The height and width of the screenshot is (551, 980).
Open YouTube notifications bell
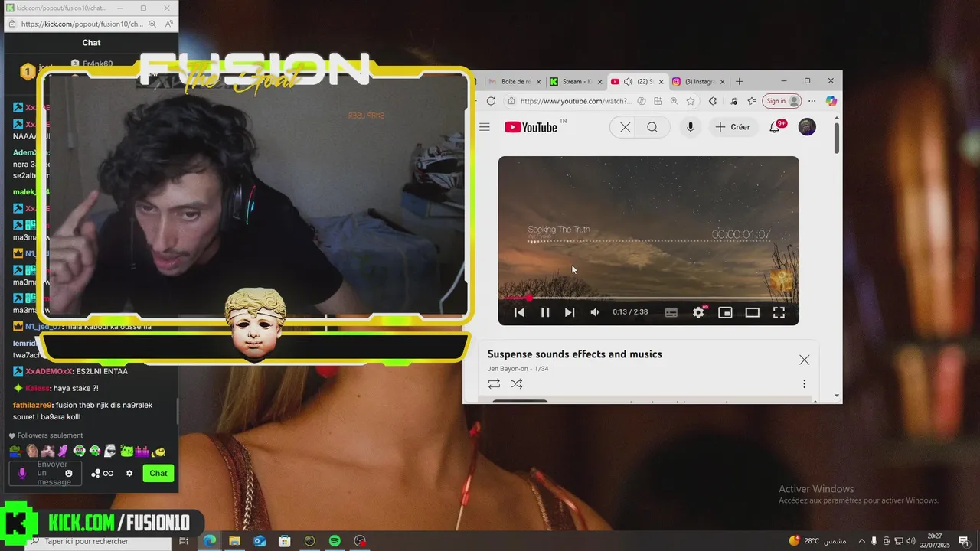(x=775, y=127)
